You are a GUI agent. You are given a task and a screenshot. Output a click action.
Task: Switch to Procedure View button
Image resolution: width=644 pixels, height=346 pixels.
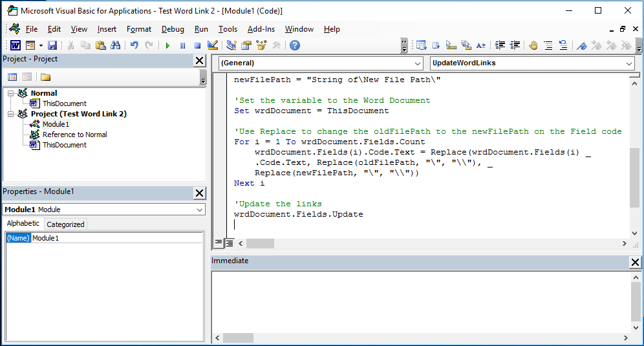click(x=219, y=243)
